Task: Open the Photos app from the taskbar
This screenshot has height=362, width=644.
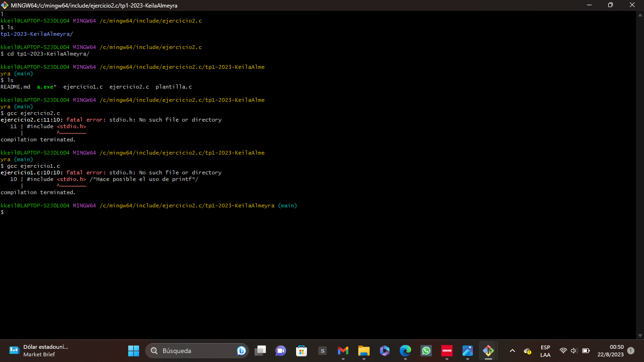Action: point(467,351)
